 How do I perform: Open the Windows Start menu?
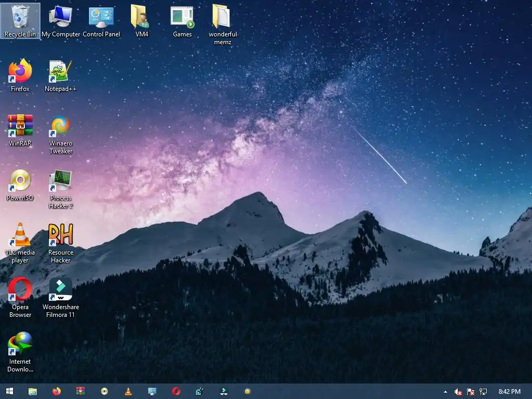point(9,391)
